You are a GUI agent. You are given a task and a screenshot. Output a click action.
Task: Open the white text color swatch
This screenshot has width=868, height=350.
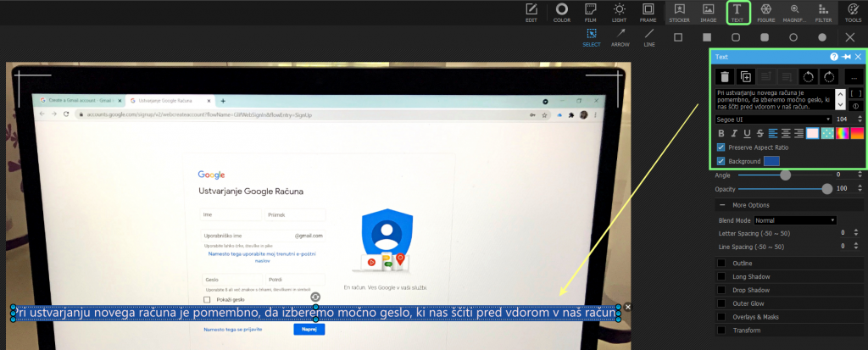click(812, 133)
